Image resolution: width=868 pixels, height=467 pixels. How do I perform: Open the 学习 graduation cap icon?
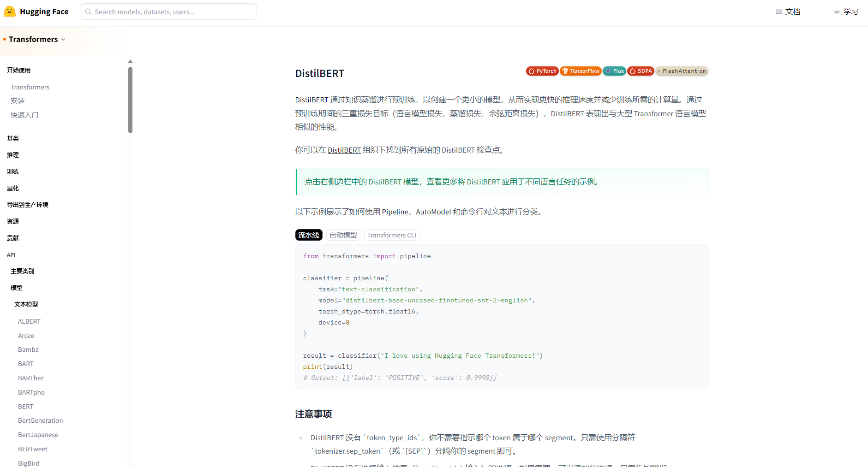(x=837, y=12)
